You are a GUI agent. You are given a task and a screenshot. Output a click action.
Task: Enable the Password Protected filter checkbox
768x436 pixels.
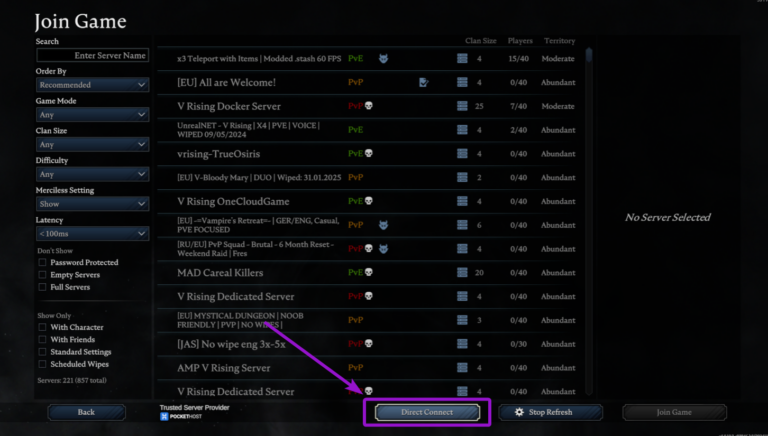[43, 263]
